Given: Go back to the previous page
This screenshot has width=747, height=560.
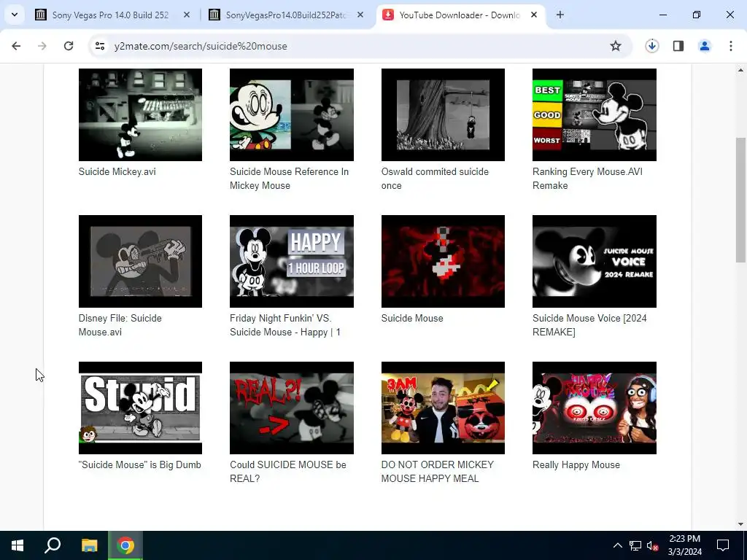Looking at the screenshot, I should click(x=16, y=46).
